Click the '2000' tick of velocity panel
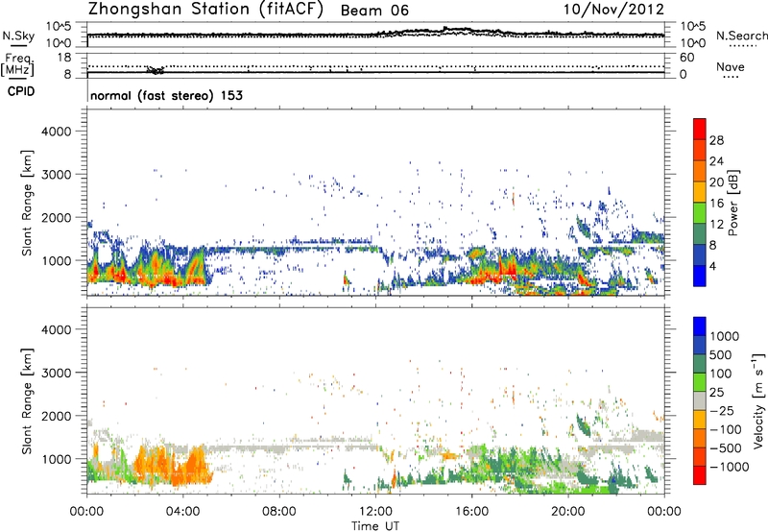Screen dimensions: 768x532 click(56, 416)
